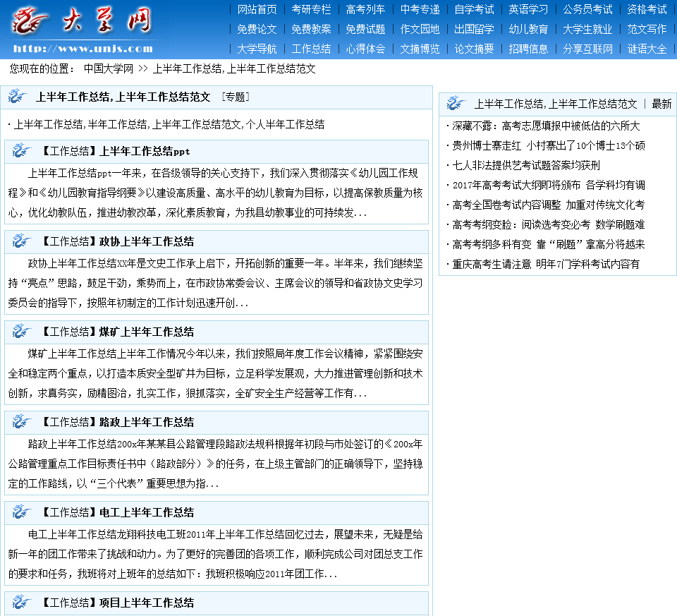Open 网站首页 in top navigation
Viewport: 677px width, 616px height.
point(257,9)
